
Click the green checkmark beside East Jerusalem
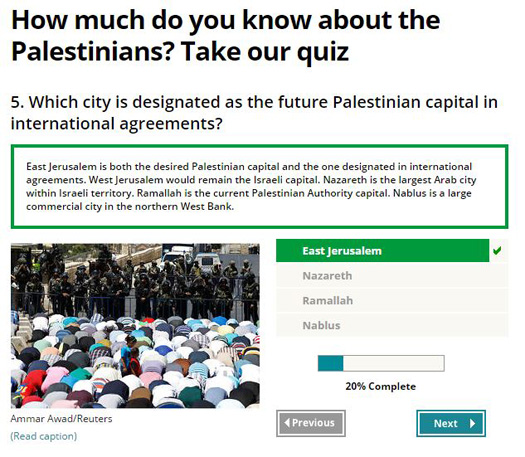click(497, 250)
